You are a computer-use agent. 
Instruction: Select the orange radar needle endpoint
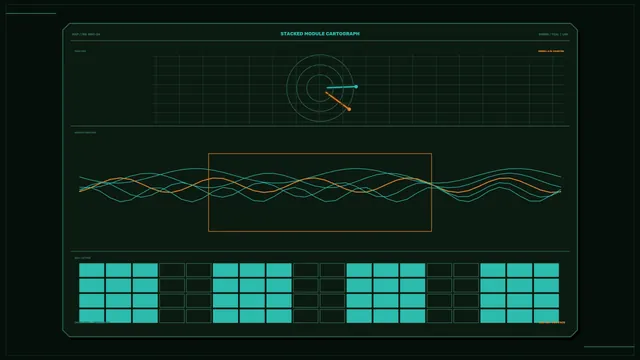coord(349,109)
